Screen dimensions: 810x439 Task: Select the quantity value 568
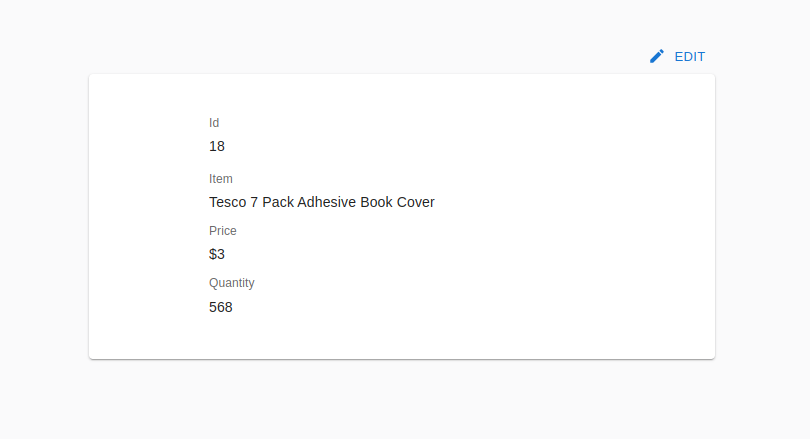[221, 307]
